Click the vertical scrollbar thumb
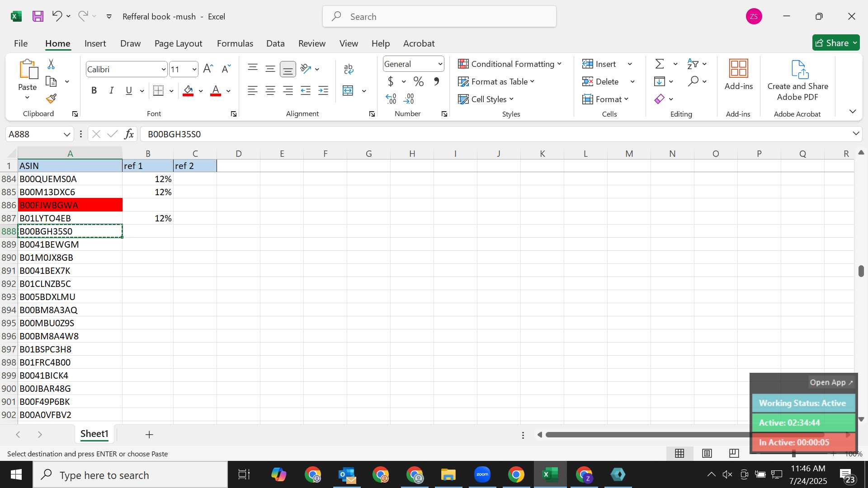 pyautogui.click(x=861, y=271)
